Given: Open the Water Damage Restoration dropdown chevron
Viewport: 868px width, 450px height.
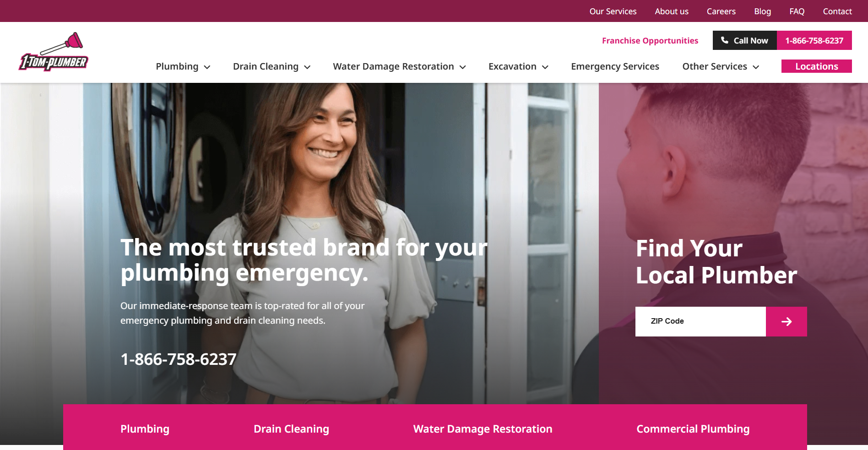Looking at the screenshot, I should coord(463,67).
